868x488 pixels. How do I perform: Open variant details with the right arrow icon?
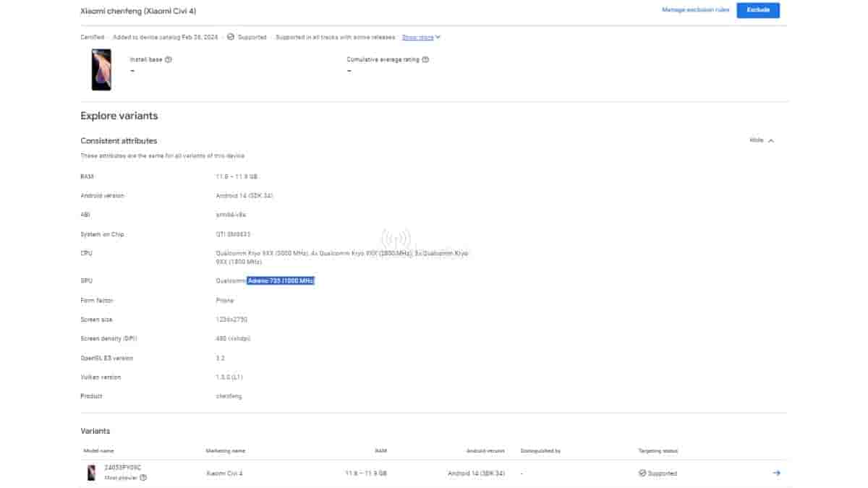pyautogui.click(x=776, y=473)
